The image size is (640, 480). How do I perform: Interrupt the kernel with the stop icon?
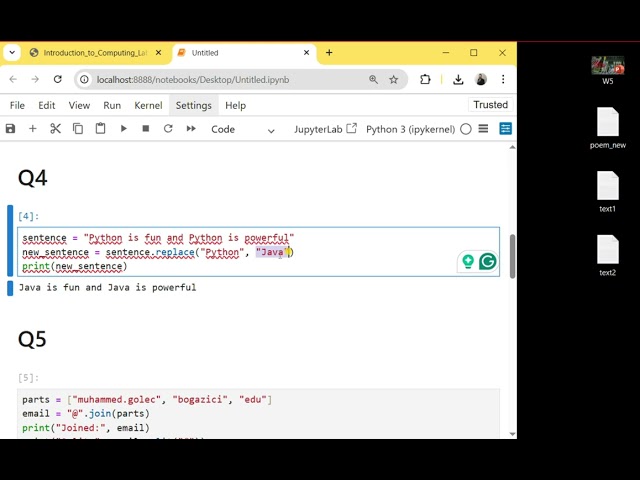point(146,129)
